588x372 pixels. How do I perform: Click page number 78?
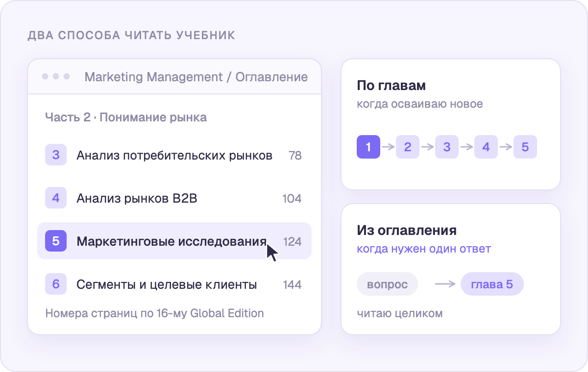(x=295, y=156)
